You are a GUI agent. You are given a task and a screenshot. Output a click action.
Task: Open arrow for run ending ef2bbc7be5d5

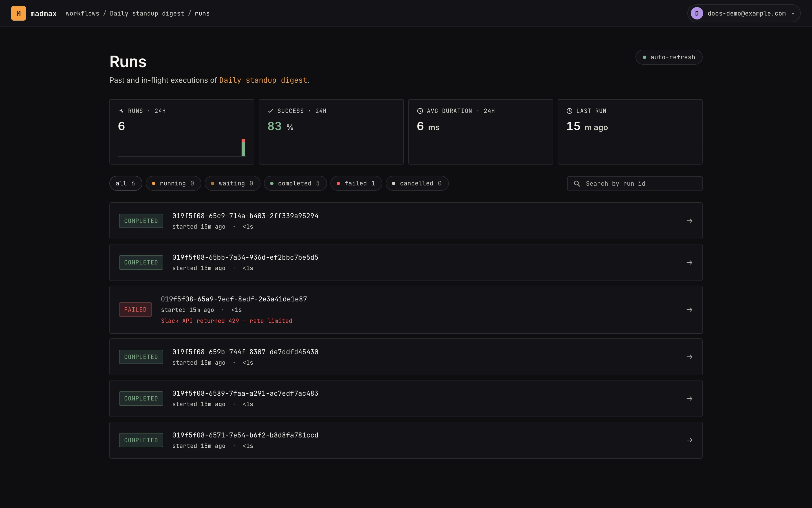coord(689,262)
